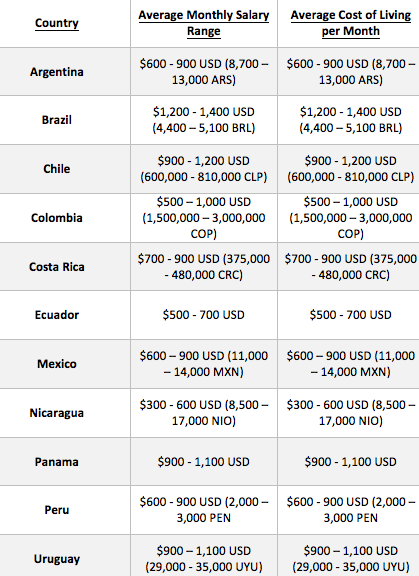
Task: Click Colombia's cost of living cell
Action: pos(351,217)
